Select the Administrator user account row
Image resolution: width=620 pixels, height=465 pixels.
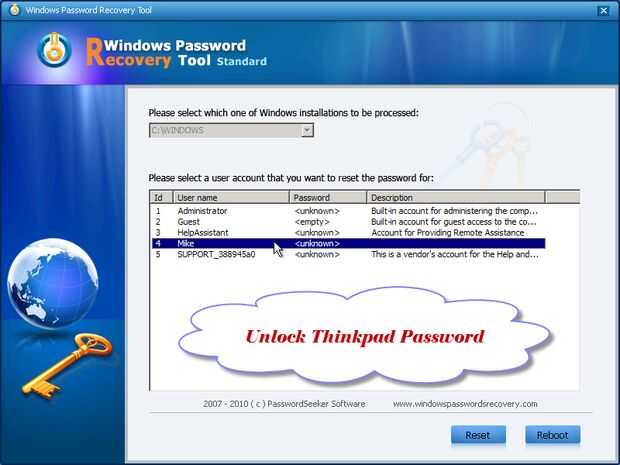348,211
